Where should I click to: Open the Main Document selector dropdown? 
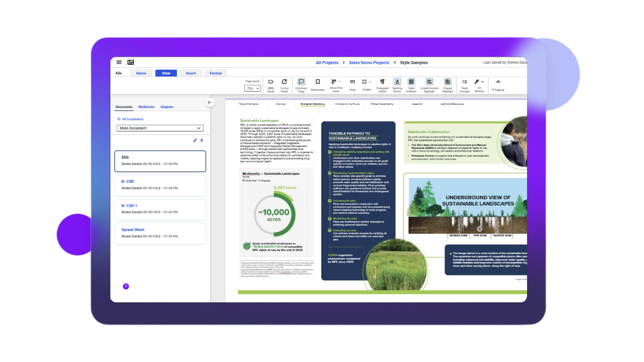click(160, 128)
